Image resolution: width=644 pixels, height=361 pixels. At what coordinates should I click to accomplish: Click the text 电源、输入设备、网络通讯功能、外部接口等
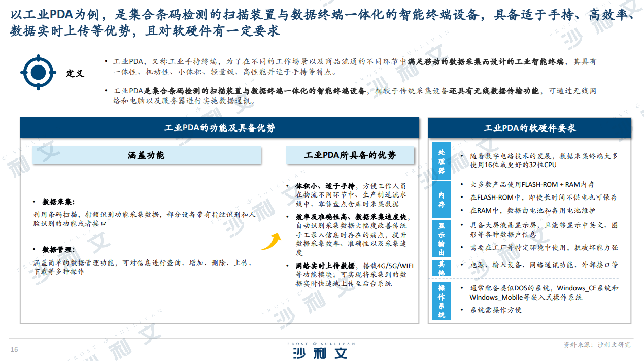544,265
